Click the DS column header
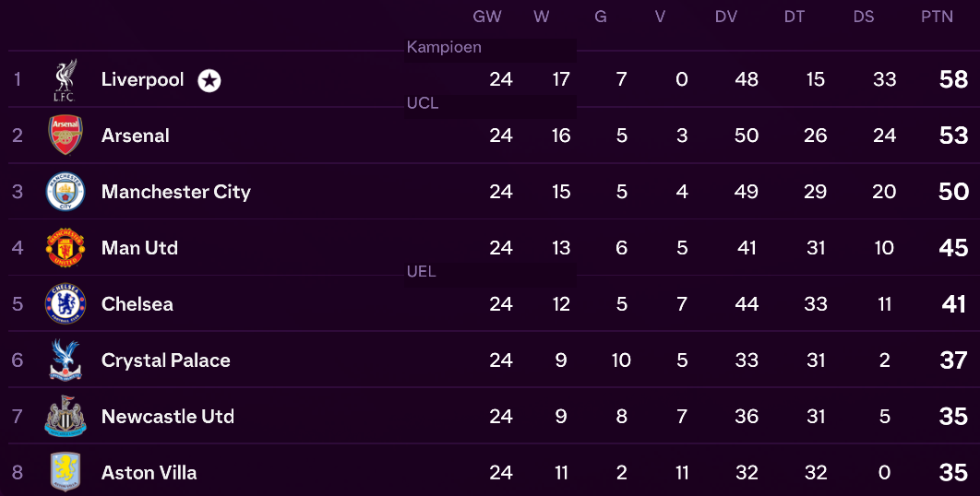The image size is (980, 496). (863, 17)
